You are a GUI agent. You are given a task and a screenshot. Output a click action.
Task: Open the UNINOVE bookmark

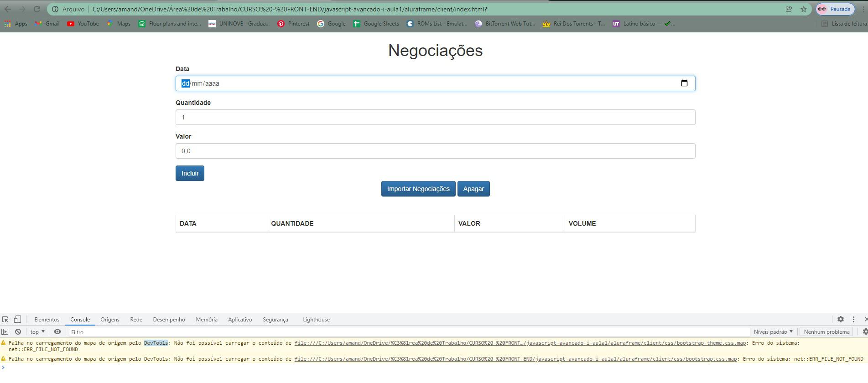[239, 24]
